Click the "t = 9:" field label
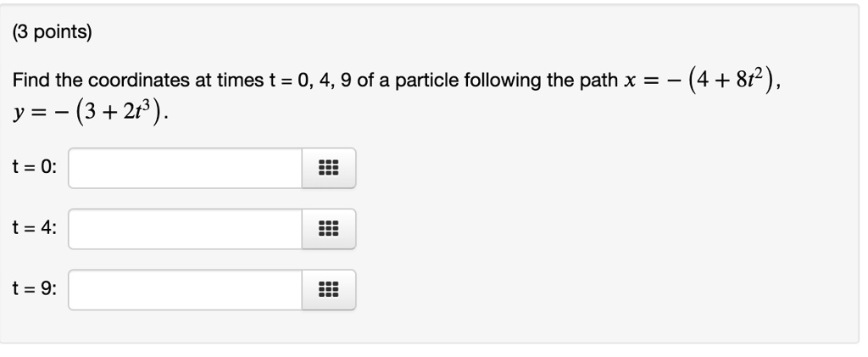Screen dimensions: 868x357 (34, 288)
